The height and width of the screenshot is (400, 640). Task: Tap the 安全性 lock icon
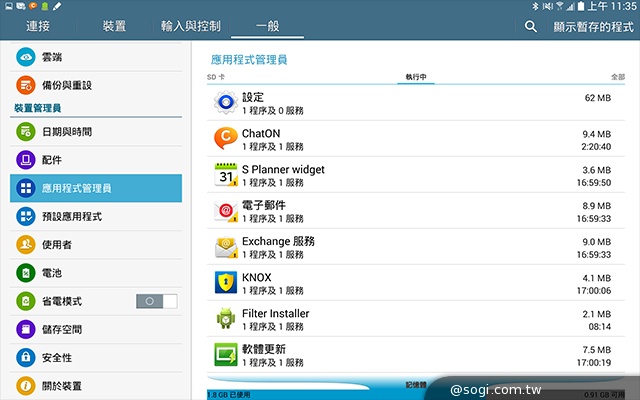point(26,358)
